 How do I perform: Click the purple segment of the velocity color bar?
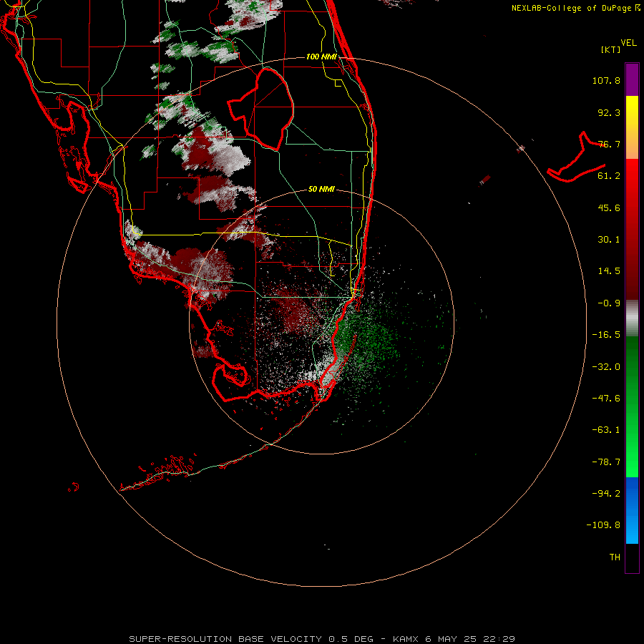[x=632, y=79]
